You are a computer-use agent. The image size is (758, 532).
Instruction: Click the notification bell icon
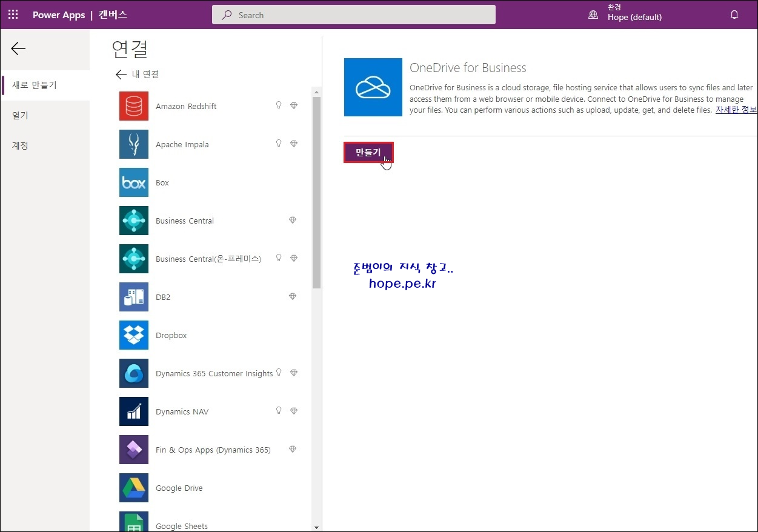point(734,15)
